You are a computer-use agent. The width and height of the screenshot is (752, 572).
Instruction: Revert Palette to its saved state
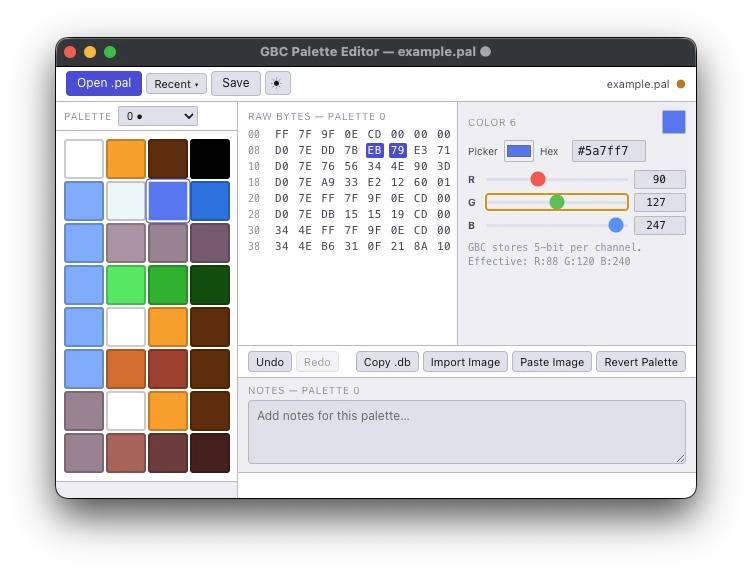641,362
